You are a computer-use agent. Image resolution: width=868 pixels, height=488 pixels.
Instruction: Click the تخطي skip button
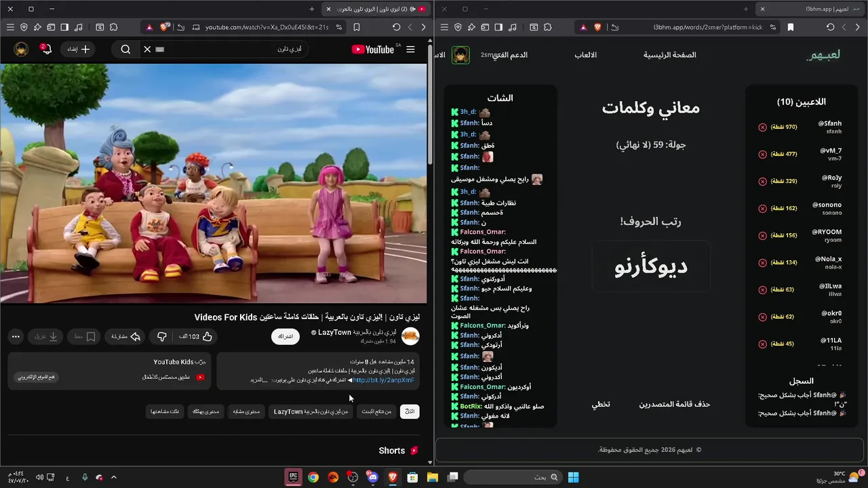pyautogui.click(x=601, y=404)
